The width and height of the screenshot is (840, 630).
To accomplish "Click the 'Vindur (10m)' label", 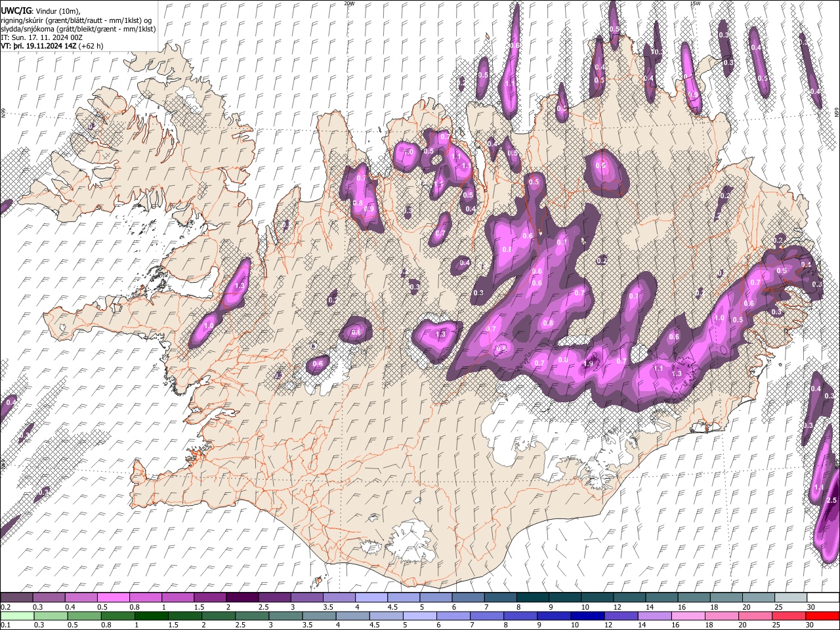I will coord(57,10).
